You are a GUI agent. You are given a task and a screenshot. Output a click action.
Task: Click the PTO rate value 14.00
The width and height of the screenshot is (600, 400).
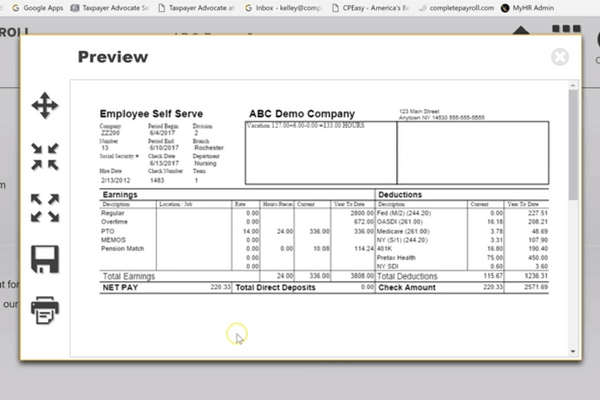tap(251, 231)
